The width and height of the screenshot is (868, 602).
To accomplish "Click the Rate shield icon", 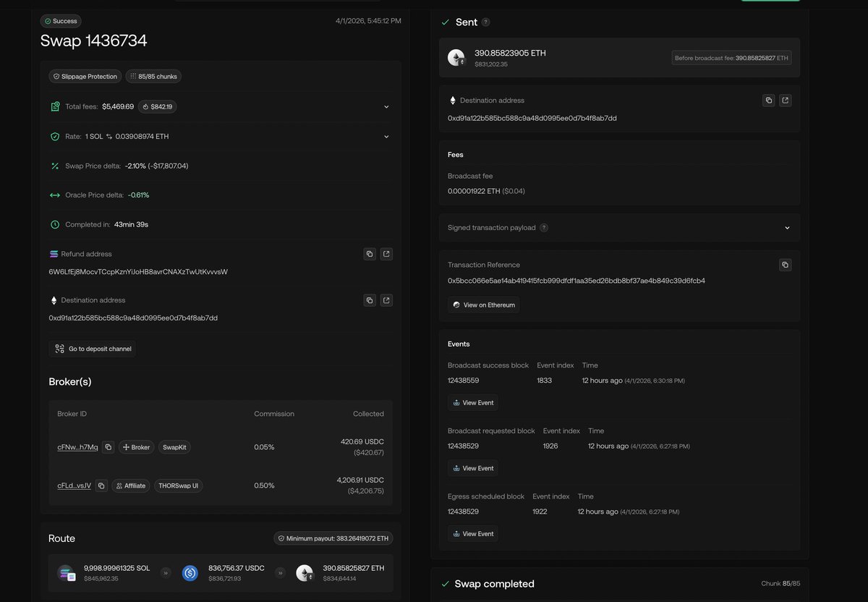I will click(55, 136).
